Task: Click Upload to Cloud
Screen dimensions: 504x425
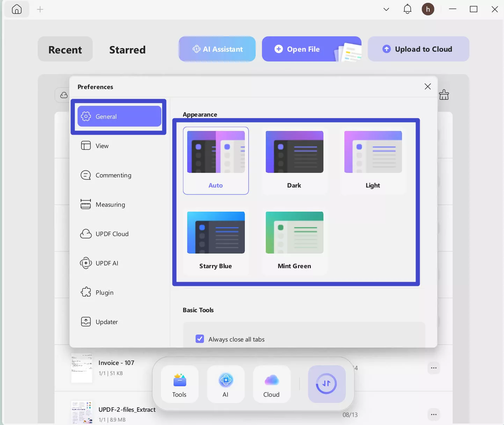Action: click(418, 49)
